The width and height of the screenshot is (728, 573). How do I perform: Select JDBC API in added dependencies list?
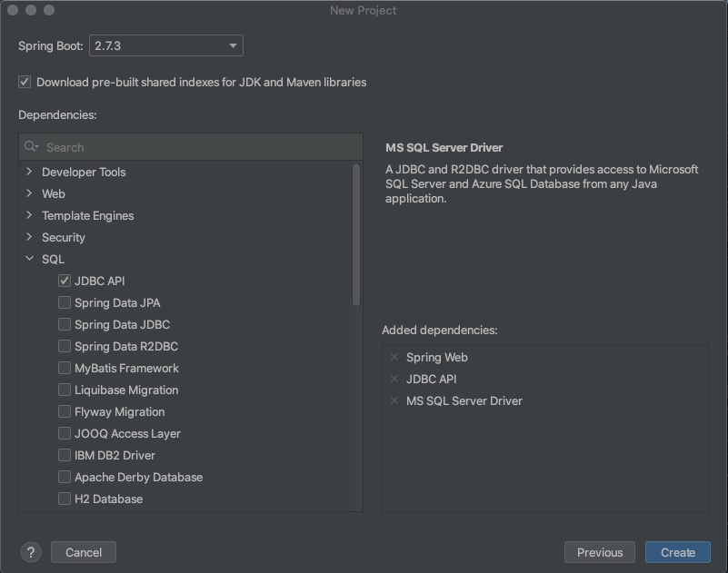(x=432, y=379)
